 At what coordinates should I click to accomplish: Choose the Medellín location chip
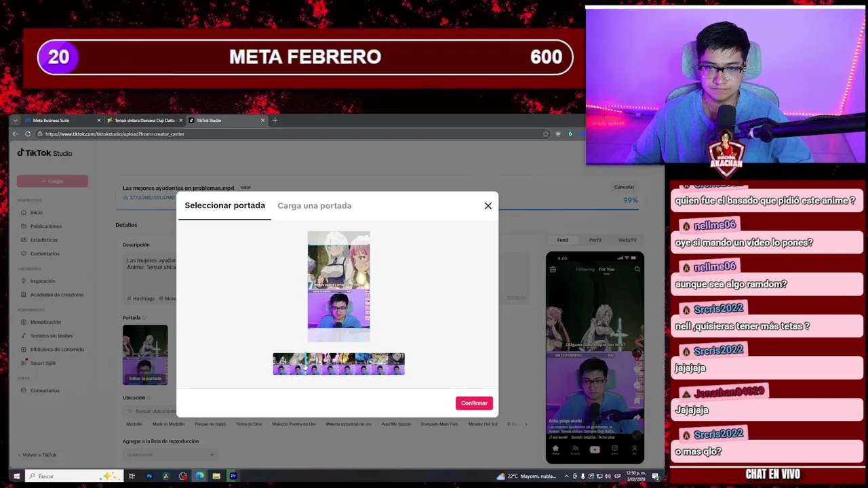pos(134,424)
